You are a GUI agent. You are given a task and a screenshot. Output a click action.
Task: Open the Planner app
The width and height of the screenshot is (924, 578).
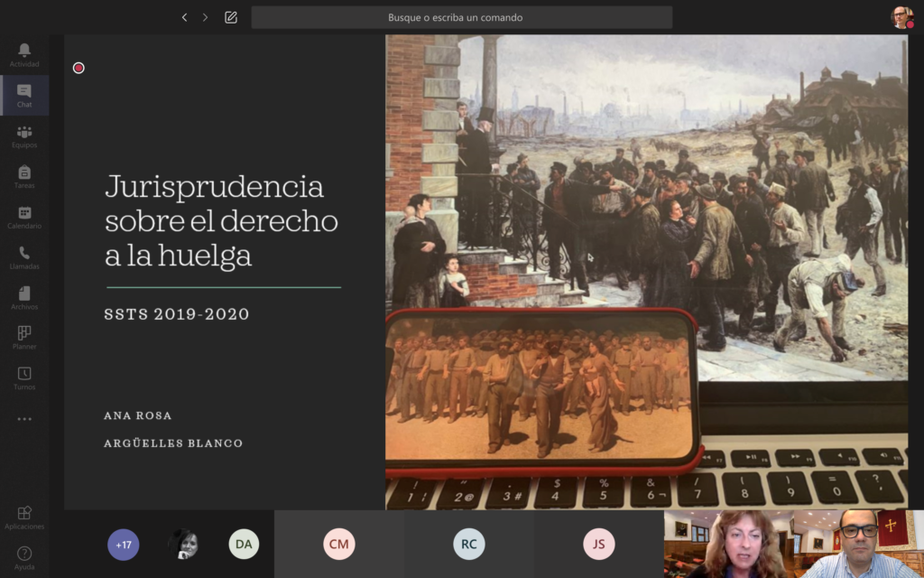(24, 338)
